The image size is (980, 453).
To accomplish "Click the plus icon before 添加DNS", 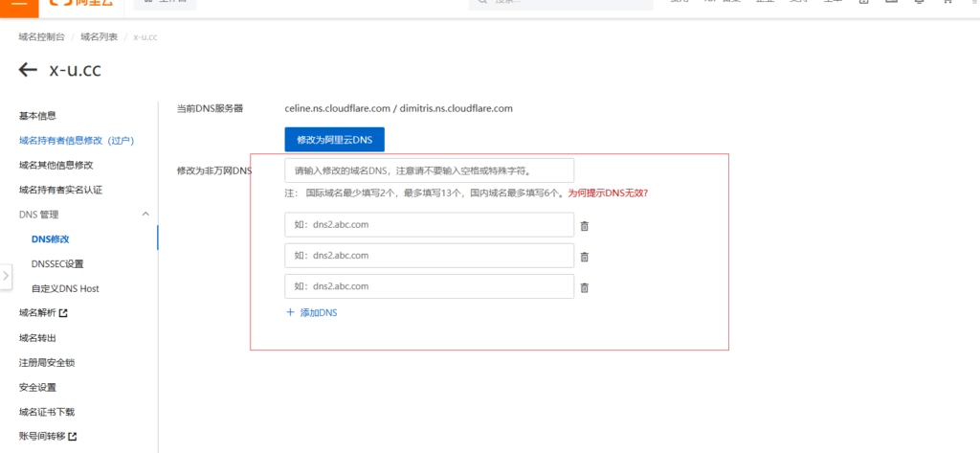I will pos(290,312).
